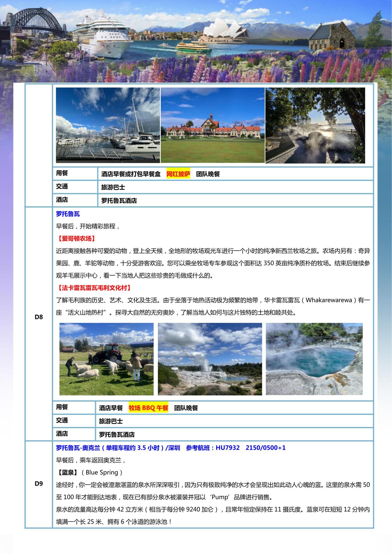
Task: Click the erupting geyser photo
Action: coord(210,359)
